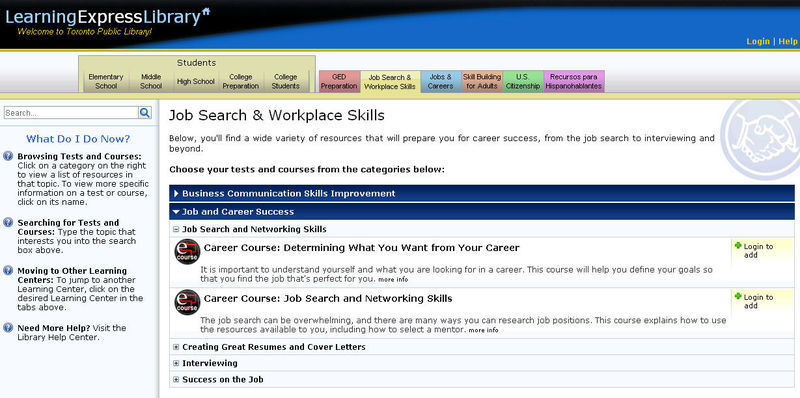The width and height of the screenshot is (800, 398).
Task: Select Job Search & Workplace Skills tab
Action: (x=390, y=81)
